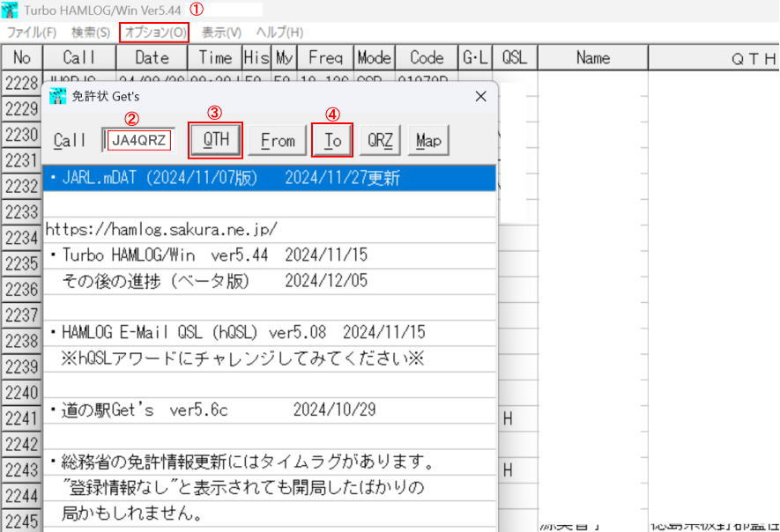Click the QTH column header in log
780x532 pixels.
pyautogui.click(x=714, y=57)
